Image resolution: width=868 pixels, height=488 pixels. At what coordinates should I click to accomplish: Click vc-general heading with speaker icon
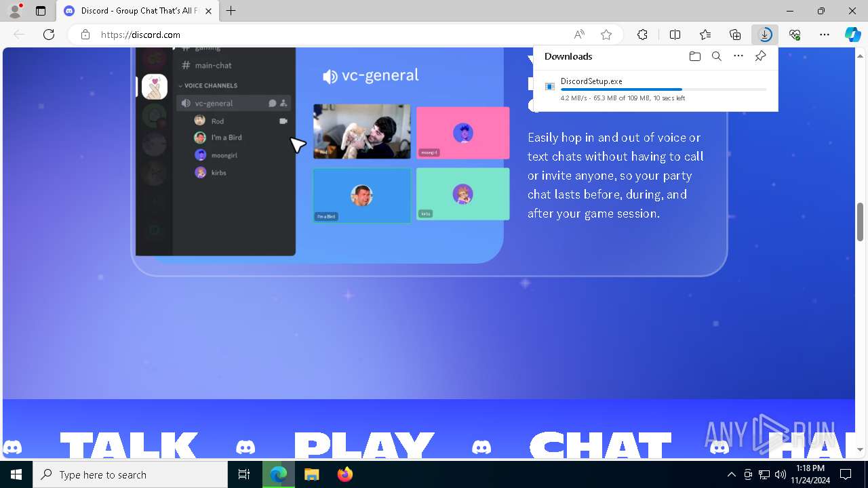click(x=371, y=76)
